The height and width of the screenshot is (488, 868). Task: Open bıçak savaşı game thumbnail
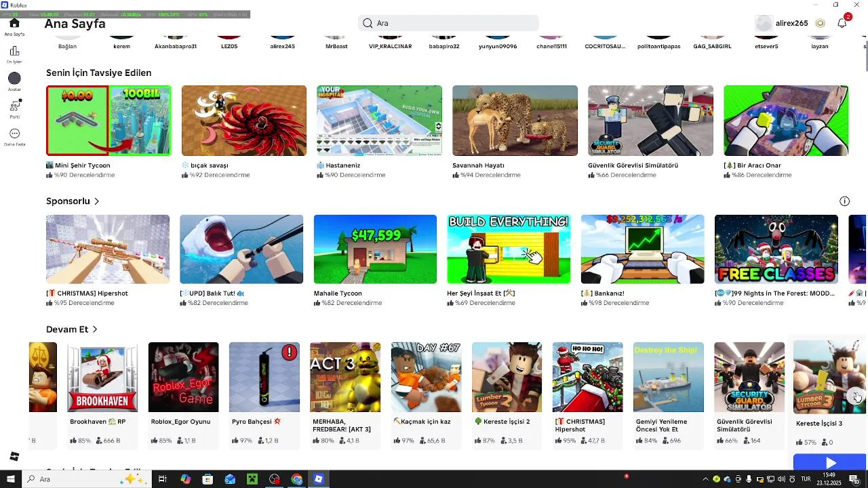coord(244,121)
